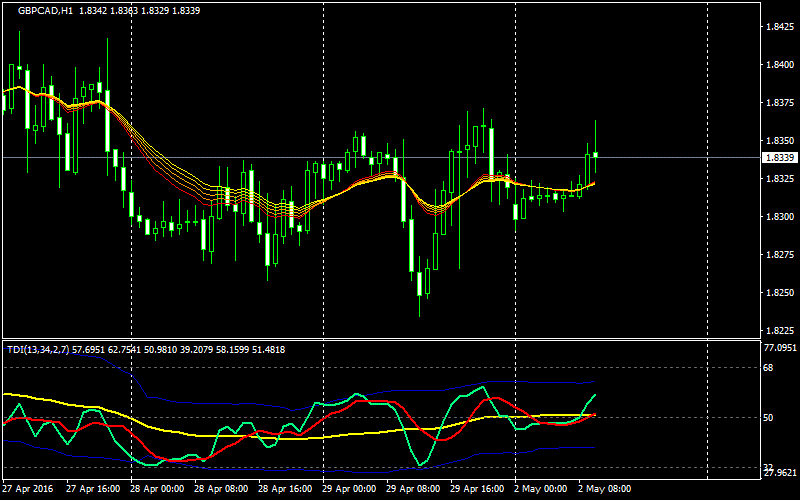Image resolution: width=800 pixels, height=500 pixels.
Task: Click the 1.8425 price scale label
Action: 780,27
